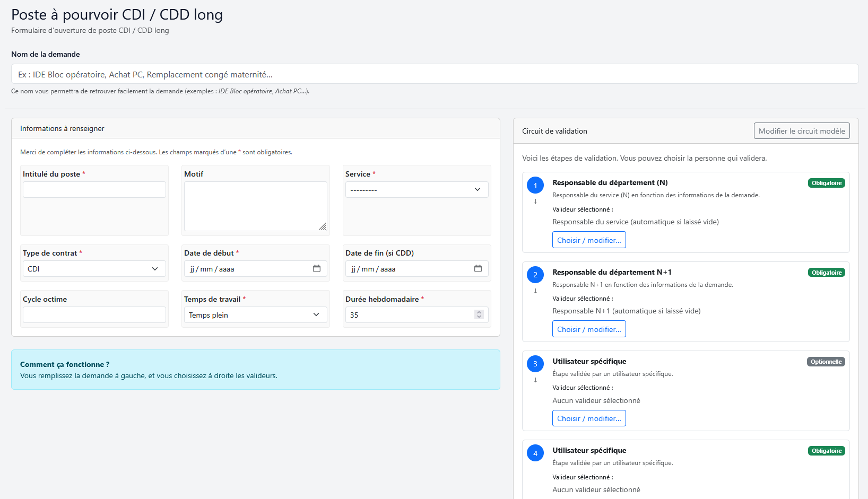Viewport: 868px width, 499px height.
Task: Open calendar picker in Date de début
Action: (x=317, y=269)
